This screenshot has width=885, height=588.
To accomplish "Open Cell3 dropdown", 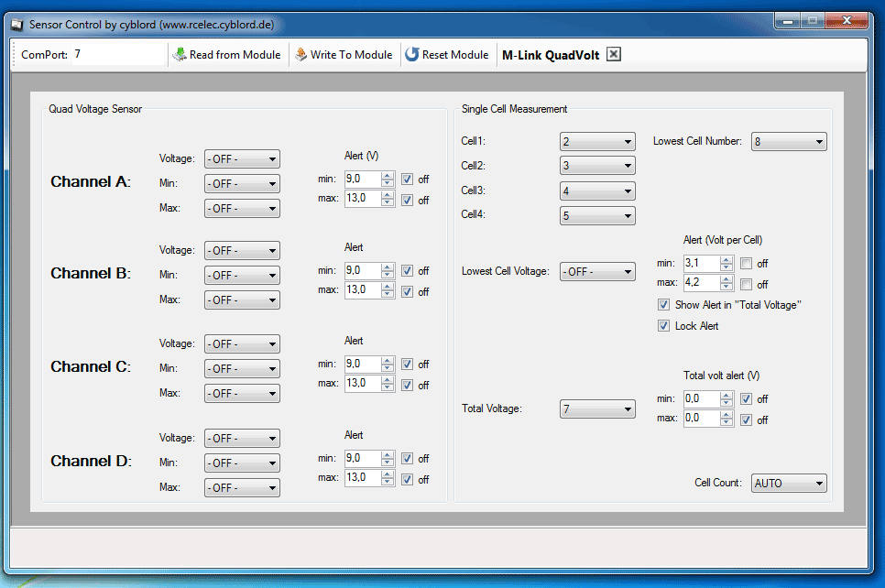I will click(x=597, y=191).
